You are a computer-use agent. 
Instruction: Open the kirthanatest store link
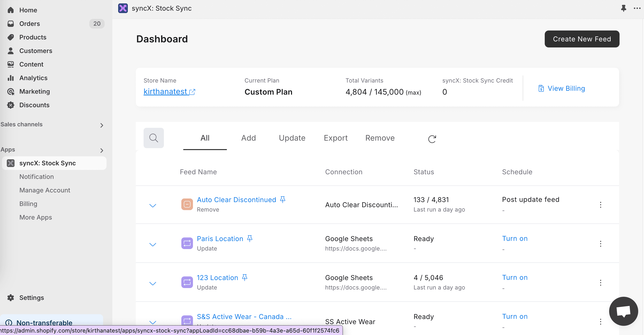tap(169, 91)
